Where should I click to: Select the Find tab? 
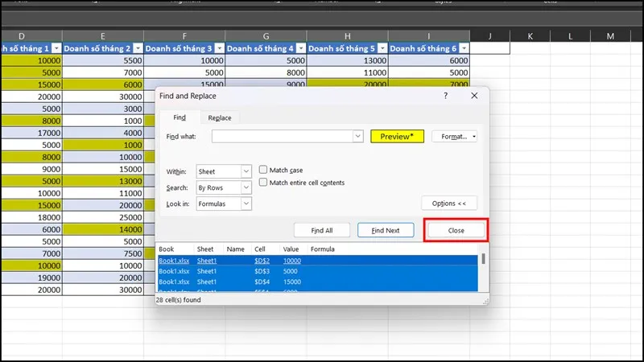coord(180,117)
